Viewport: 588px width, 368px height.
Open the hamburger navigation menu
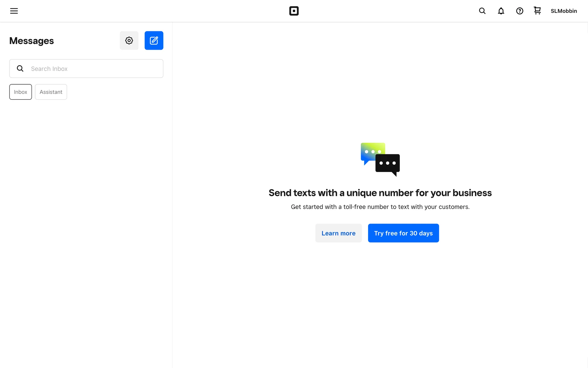14,11
